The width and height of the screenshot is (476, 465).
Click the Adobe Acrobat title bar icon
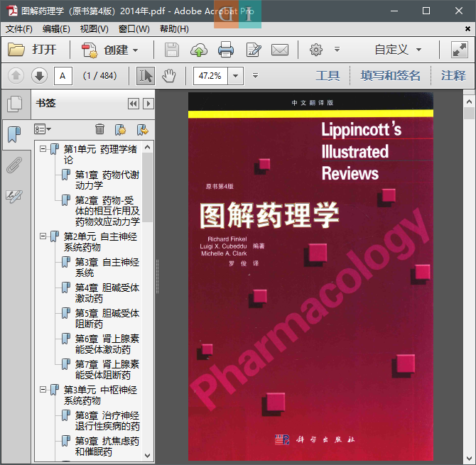click(x=13, y=11)
